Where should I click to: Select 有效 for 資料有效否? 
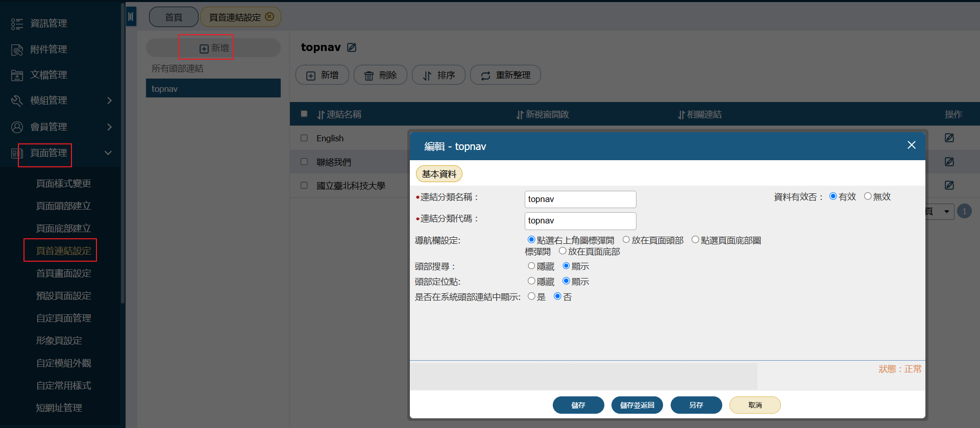(833, 196)
